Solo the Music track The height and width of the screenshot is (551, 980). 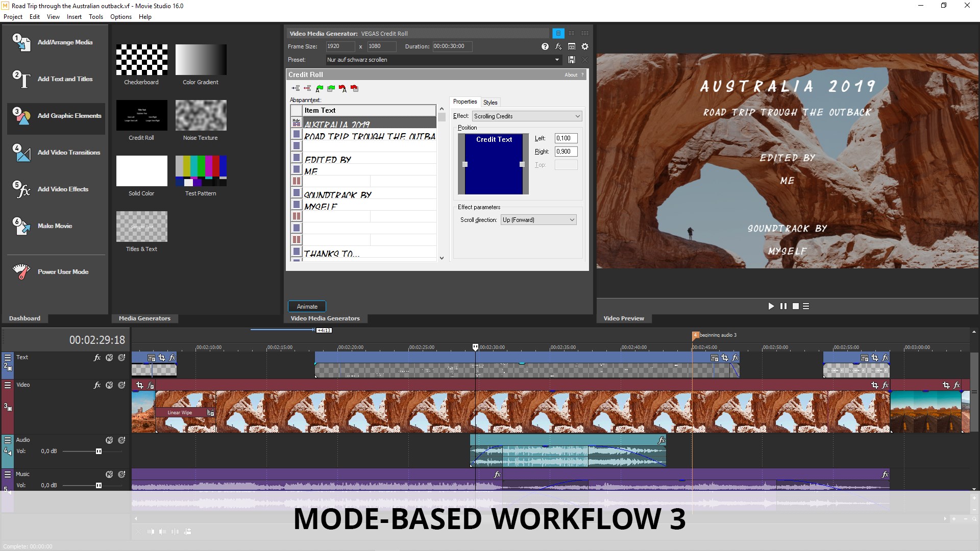point(121,474)
